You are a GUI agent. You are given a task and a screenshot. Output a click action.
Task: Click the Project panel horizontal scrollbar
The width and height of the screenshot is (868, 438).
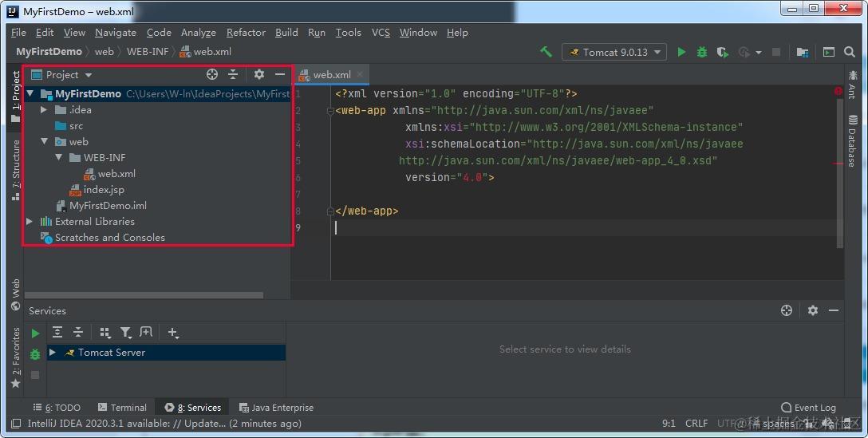tap(144, 295)
